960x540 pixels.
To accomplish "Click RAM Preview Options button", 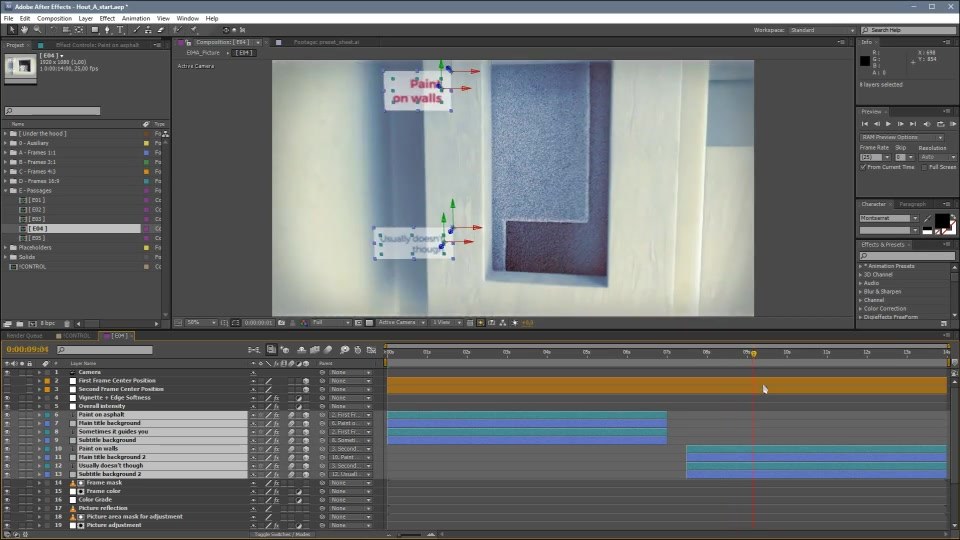I will point(902,137).
